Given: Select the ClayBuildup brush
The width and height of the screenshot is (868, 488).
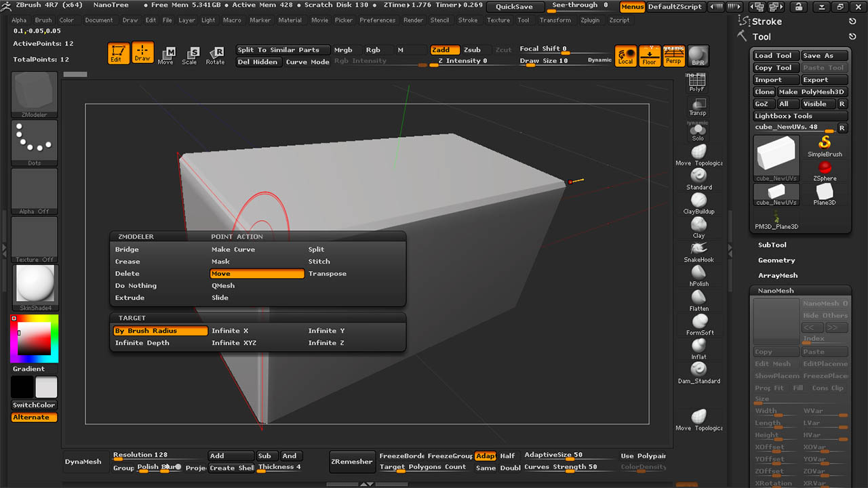Looking at the screenshot, I should (x=698, y=203).
